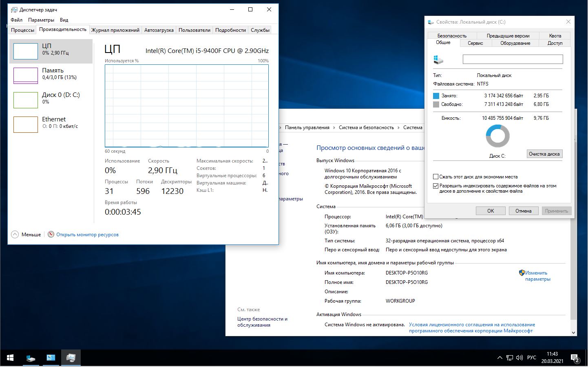
Task: Open the taskbar clock showing 11:43
Action: 552,358
